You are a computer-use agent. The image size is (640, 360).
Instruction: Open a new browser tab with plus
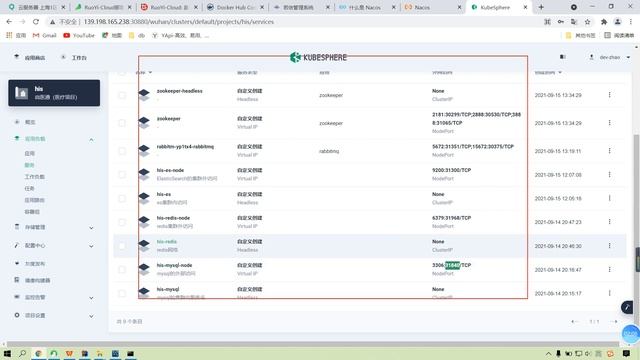click(x=541, y=7)
